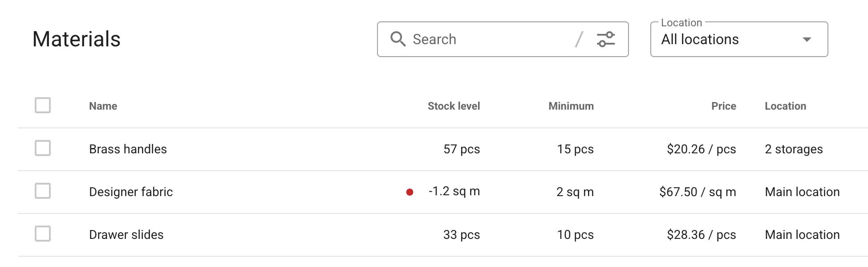
Task: Click the red low-stock indicator for Designer fabric
Action: (409, 192)
